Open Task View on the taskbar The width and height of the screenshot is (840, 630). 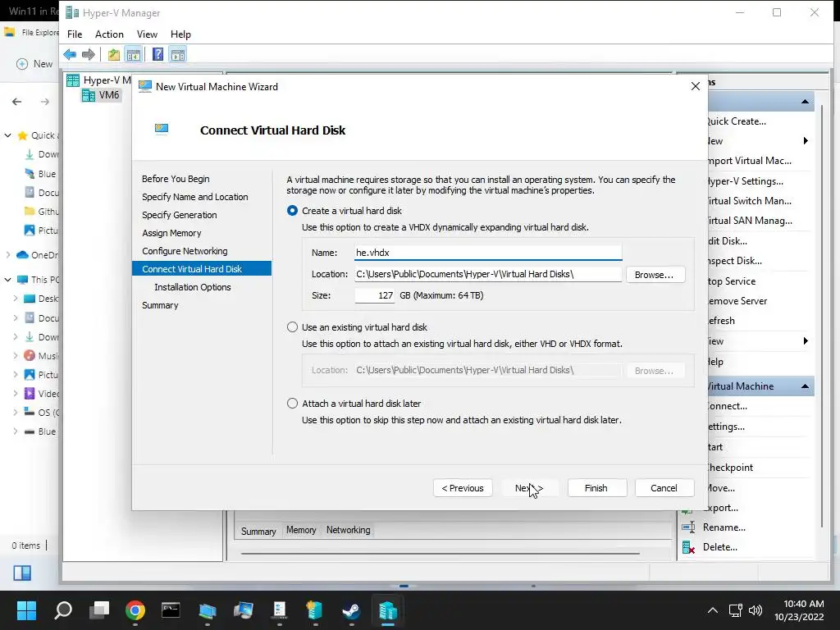(x=99, y=610)
